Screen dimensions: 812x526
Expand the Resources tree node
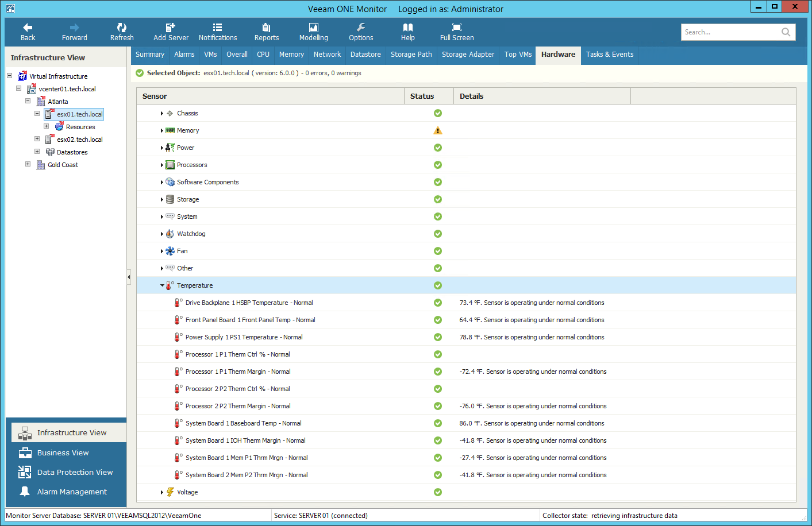pos(46,126)
